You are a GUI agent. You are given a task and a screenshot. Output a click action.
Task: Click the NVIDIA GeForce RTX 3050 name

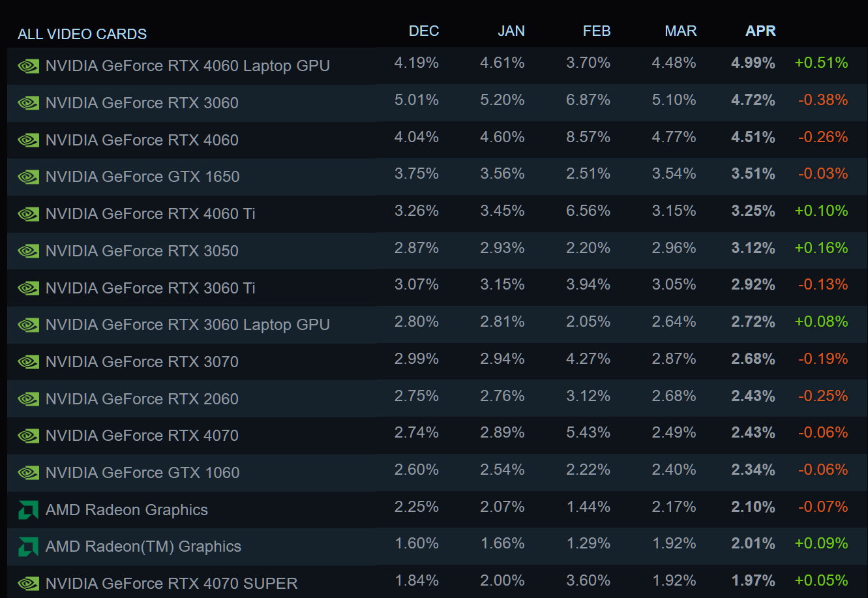(142, 251)
